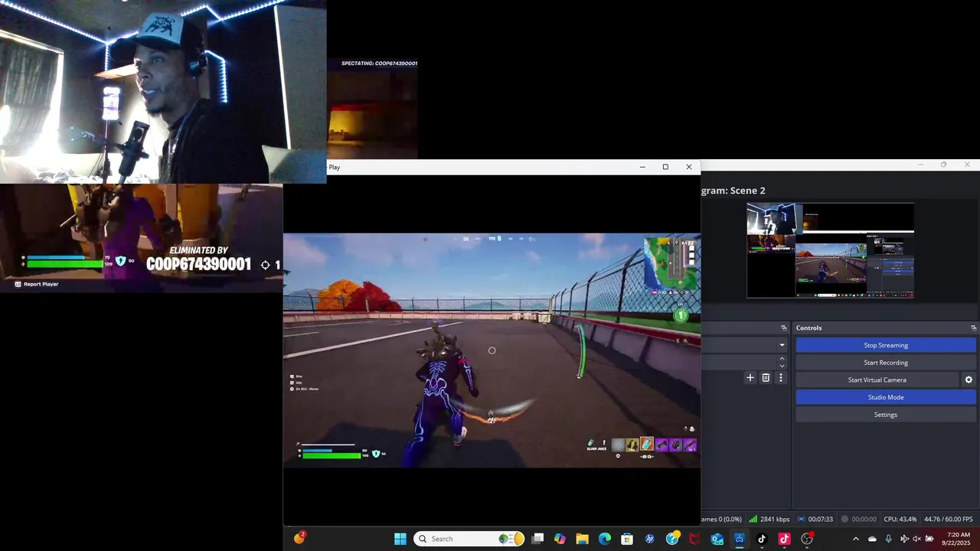Screen dimensions: 980x551
Task: Click the game minimap
Action: pos(671,263)
